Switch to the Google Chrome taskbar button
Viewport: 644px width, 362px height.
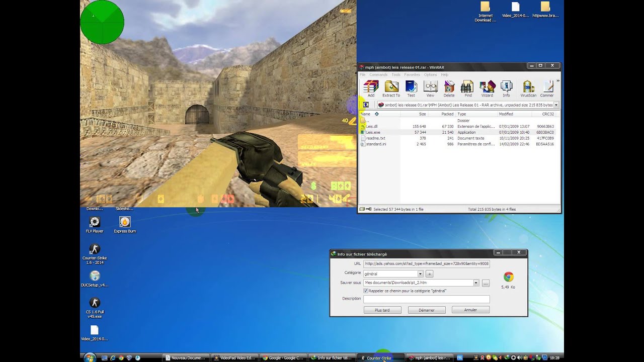pyautogui.click(x=282, y=358)
